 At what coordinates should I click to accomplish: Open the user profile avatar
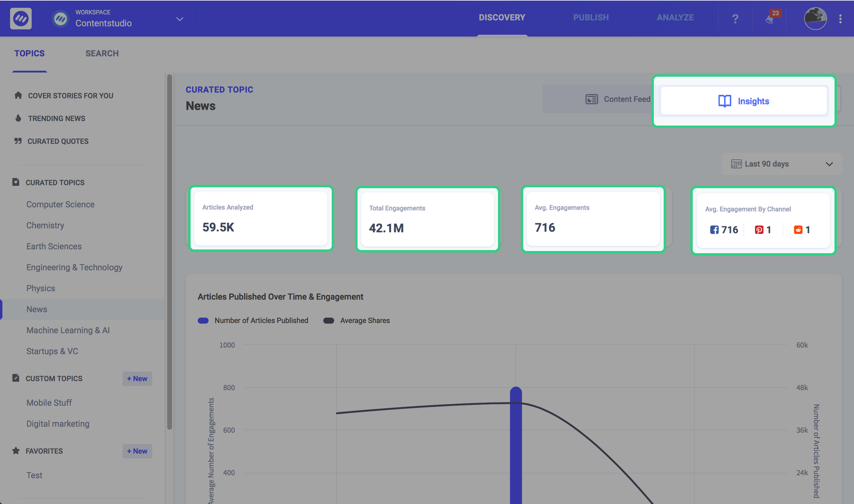point(815,18)
